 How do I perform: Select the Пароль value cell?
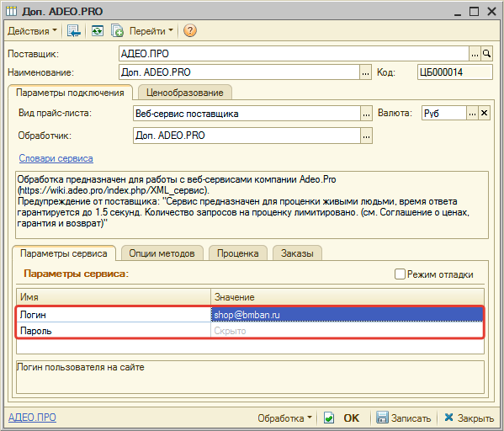[347, 331]
